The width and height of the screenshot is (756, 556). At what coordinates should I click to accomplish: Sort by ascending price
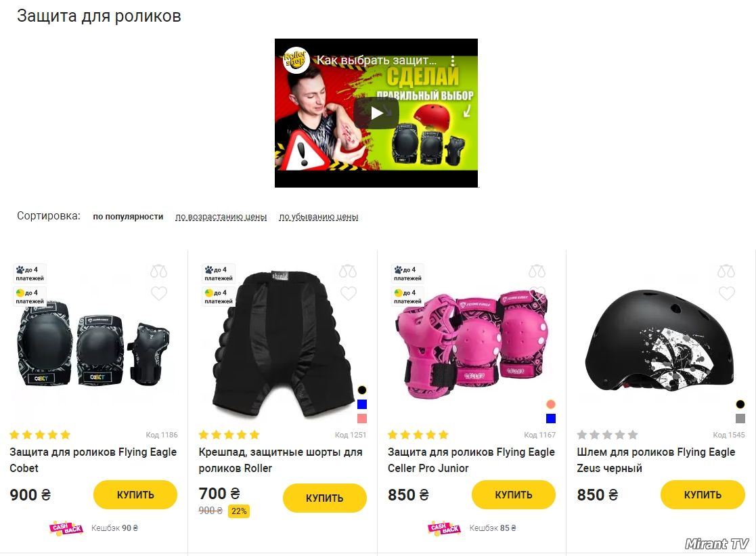coord(221,217)
